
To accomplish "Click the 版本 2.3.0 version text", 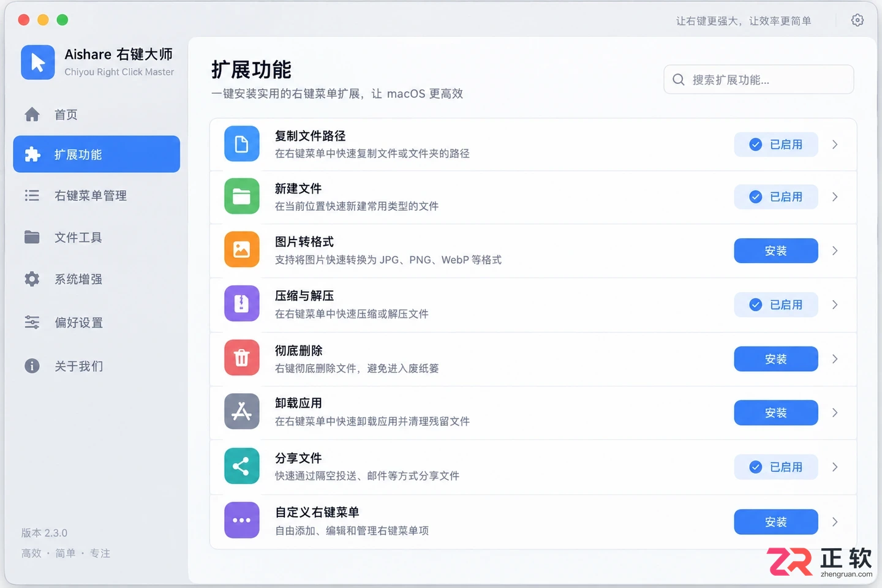I will tap(45, 533).
